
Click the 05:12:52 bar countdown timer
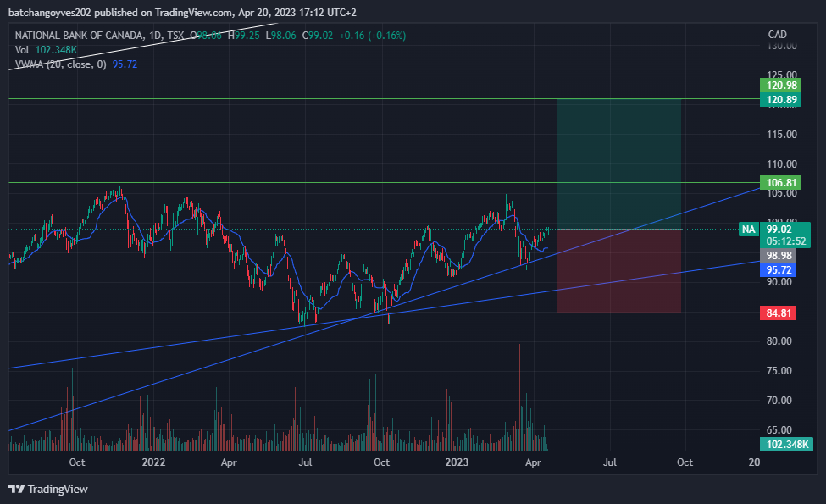[x=786, y=241]
